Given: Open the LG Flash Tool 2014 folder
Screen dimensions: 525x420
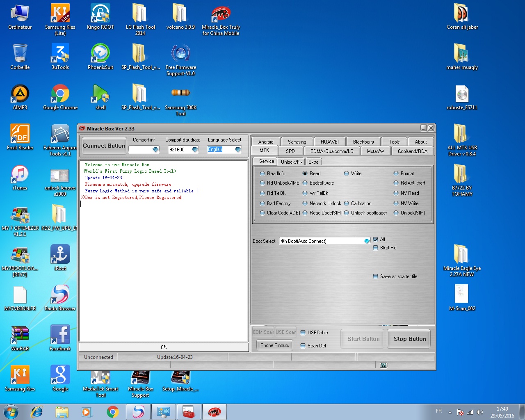Looking at the screenshot, I should coord(140,19).
